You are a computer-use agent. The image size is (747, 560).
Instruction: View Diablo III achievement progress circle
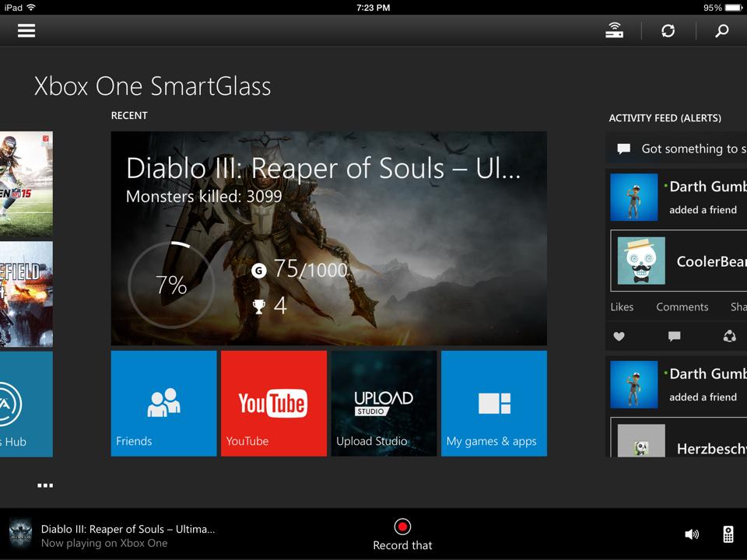coord(171,285)
